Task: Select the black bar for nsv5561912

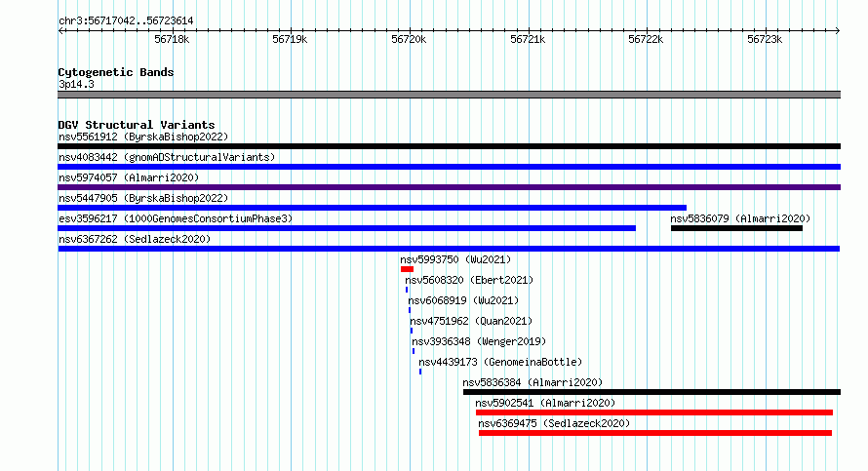Action: [449, 146]
